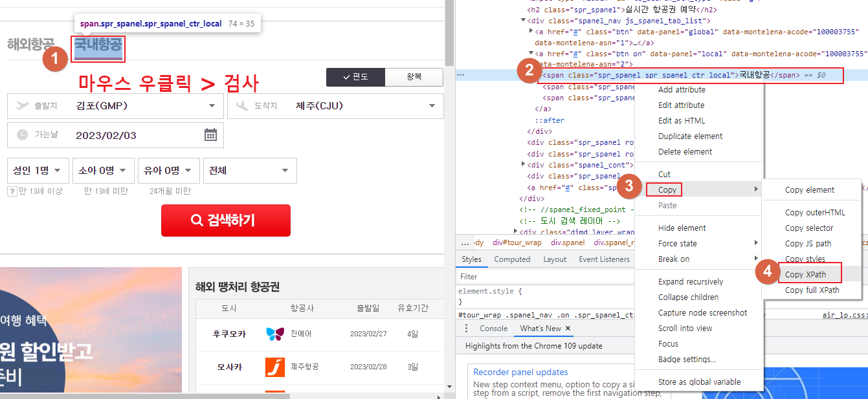
Task: Switch to the Computed tab
Action: 512,259
